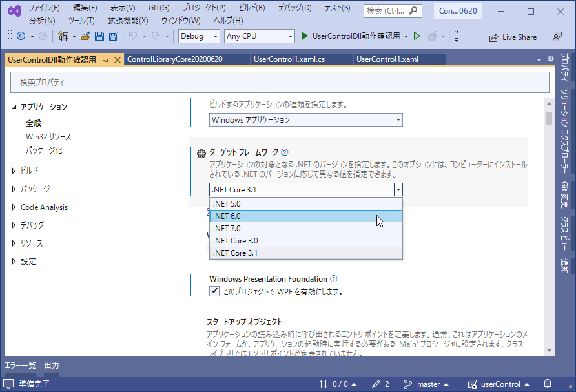Select .NET Core 3.0 from the list

point(306,241)
